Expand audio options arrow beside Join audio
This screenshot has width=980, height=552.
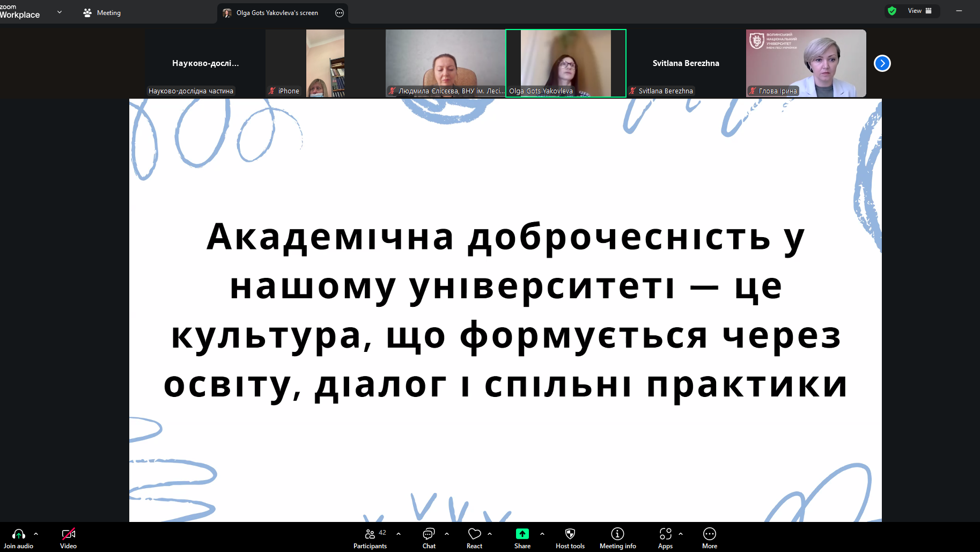coord(36,534)
